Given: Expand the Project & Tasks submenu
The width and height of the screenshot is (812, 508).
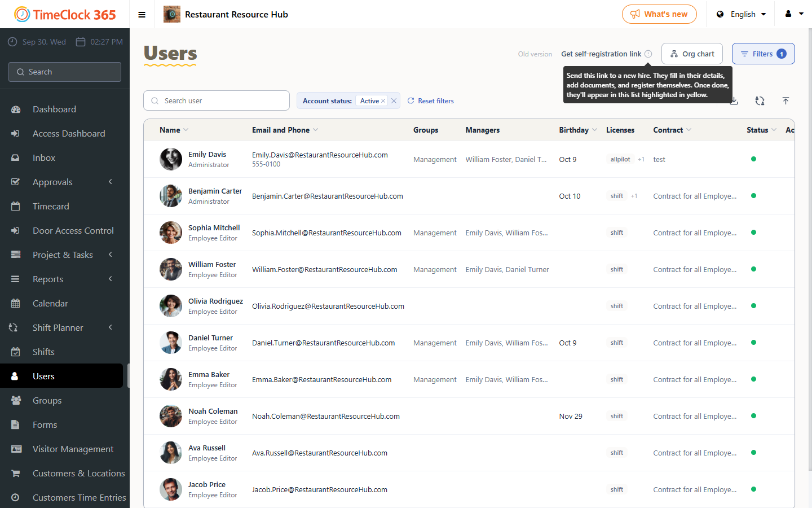Looking at the screenshot, I should coord(111,255).
